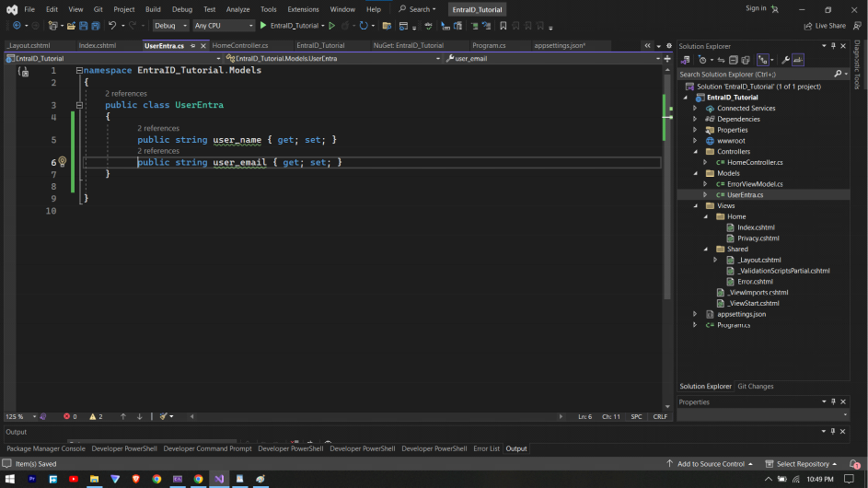Click the Save All toolbar icon
Viewport: 868px width, 488px height.
(95, 26)
